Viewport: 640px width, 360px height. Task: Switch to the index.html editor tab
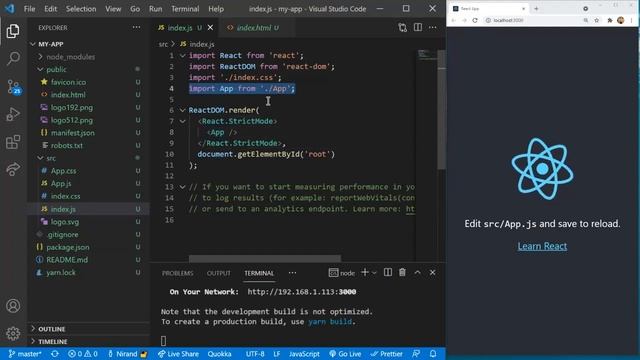coord(253,27)
